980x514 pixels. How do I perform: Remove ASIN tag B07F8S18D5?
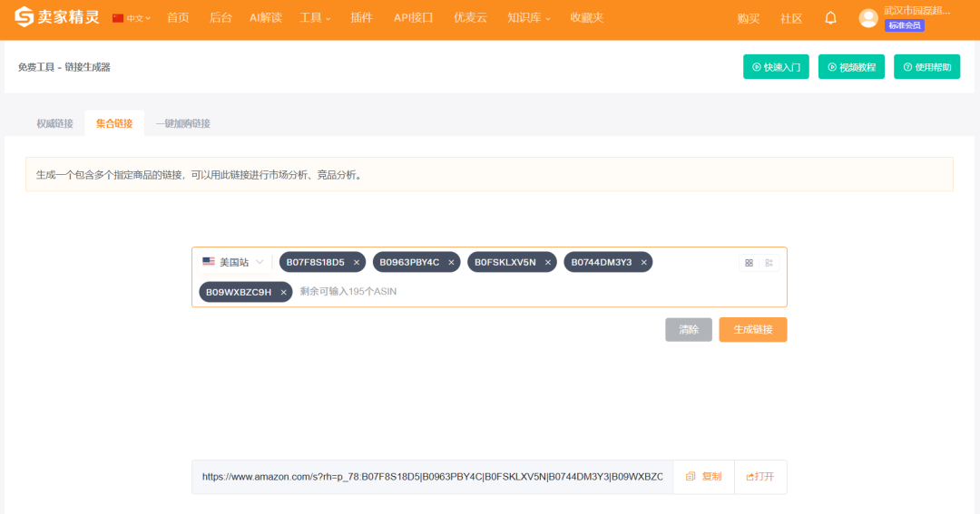(x=357, y=262)
